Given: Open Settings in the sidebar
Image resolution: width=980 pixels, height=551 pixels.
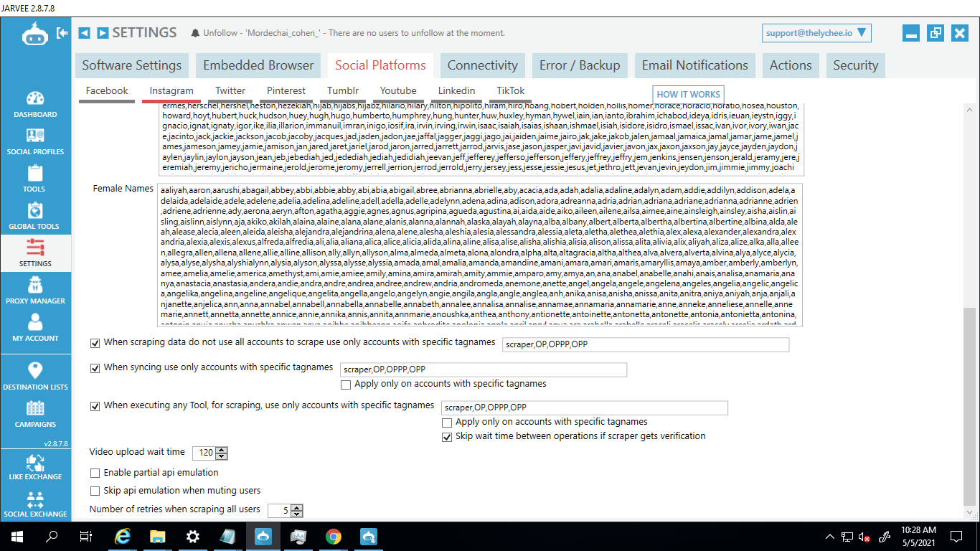Looking at the screenshot, I should click(35, 254).
